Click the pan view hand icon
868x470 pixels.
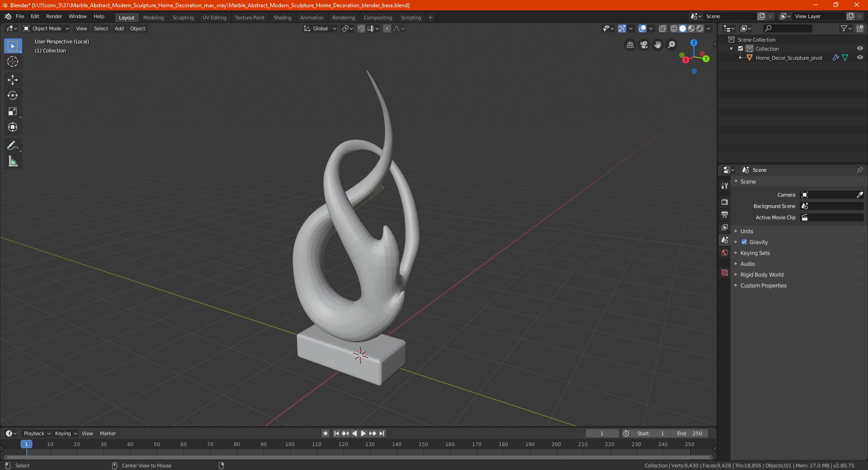pyautogui.click(x=658, y=45)
